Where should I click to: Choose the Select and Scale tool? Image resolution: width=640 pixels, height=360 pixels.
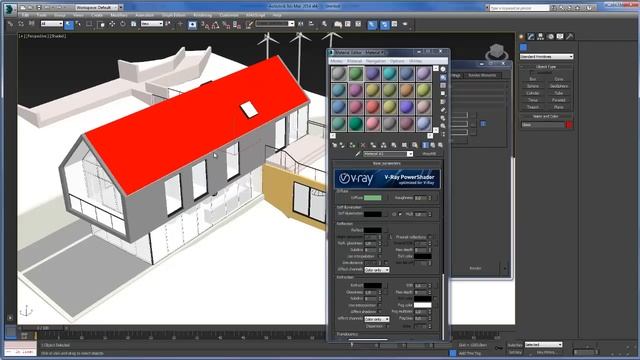pyautogui.click(x=133, y=24)
